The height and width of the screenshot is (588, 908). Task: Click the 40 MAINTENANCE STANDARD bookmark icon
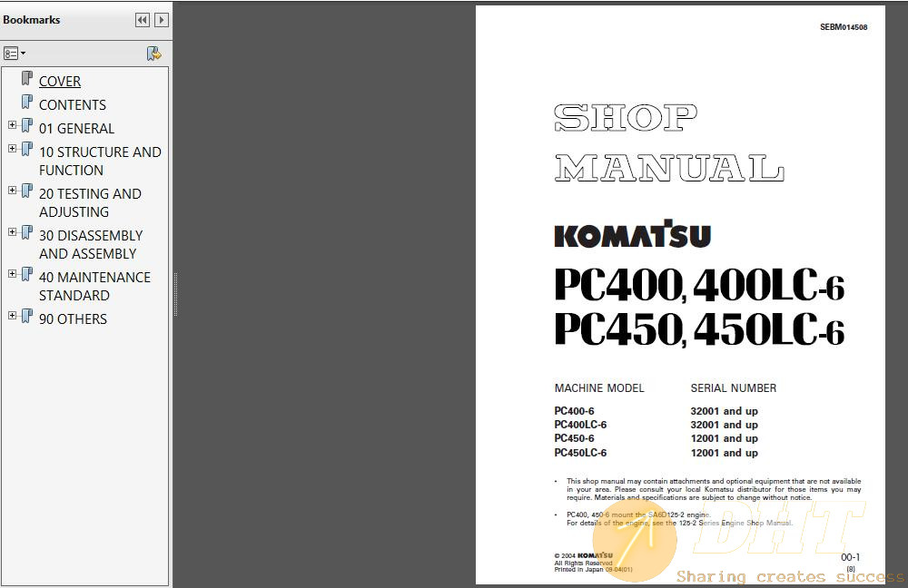point(27,274)
